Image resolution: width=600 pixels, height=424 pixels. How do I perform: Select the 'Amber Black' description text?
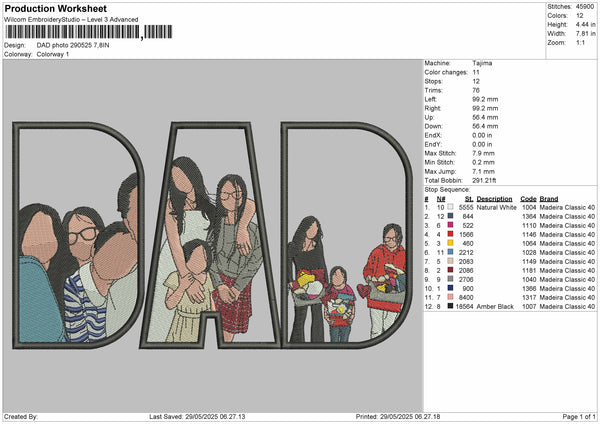point(495,307)
